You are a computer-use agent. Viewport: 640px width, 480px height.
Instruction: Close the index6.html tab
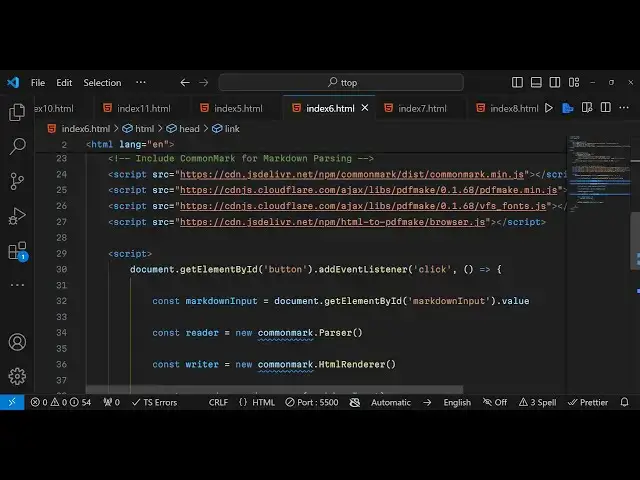365,108
